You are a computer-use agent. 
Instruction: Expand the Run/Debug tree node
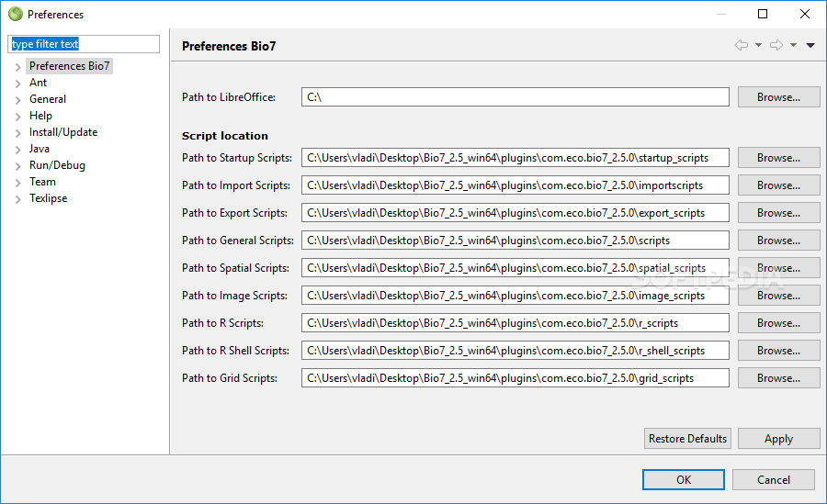pyautogui.click(x=18, y=166)
